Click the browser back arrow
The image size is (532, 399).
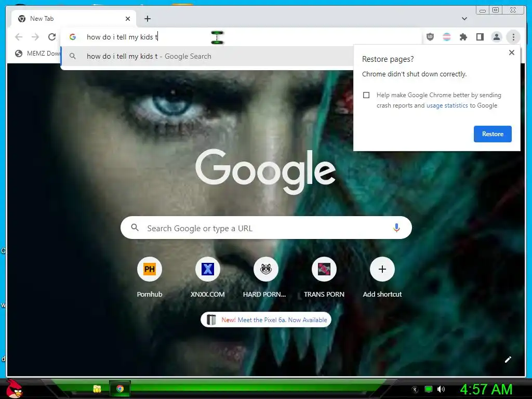coord(19,37)
